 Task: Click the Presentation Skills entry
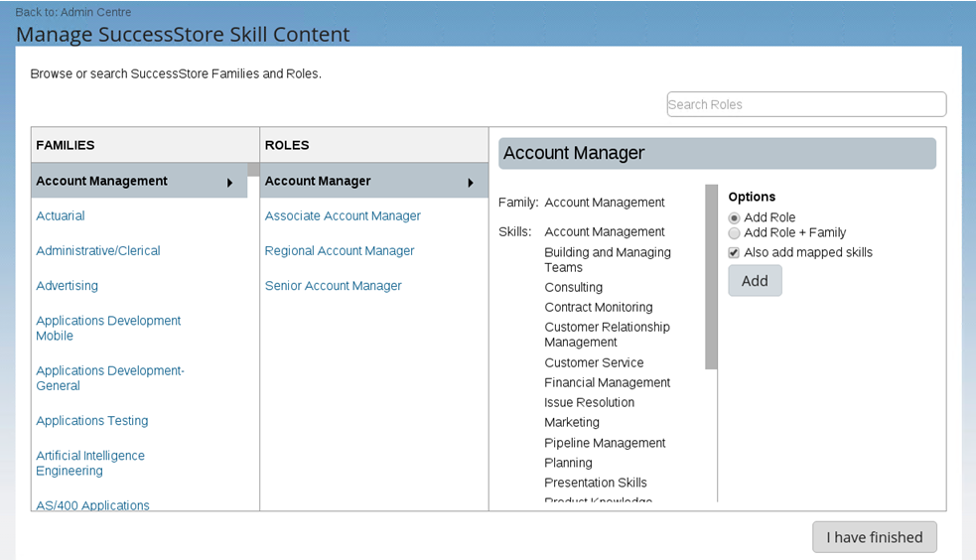(x=595, y=483)
